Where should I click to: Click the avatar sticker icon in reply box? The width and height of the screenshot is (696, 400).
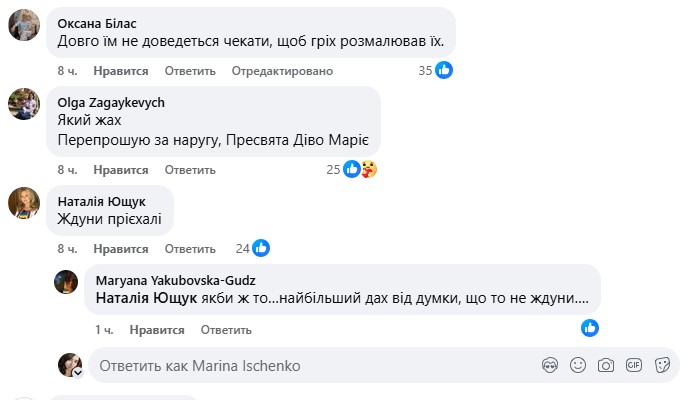click(x=548, y=366)
